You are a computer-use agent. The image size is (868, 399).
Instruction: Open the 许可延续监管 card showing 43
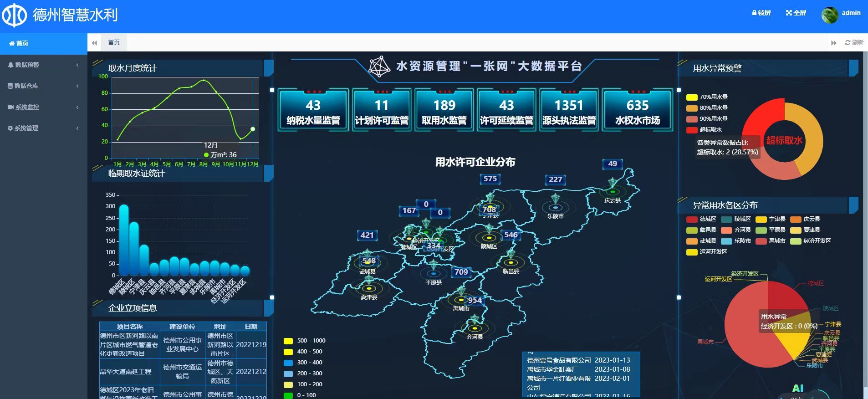[506, 110]
